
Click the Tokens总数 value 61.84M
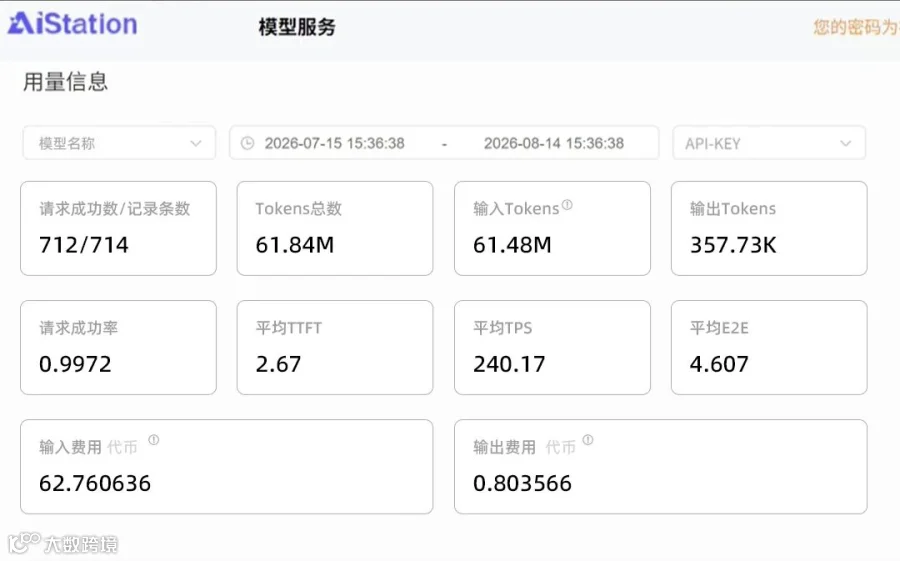pos(294,245)
